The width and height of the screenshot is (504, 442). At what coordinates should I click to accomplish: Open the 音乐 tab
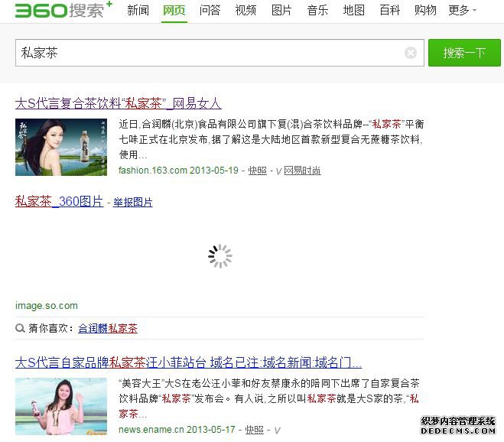pos(317,10)
